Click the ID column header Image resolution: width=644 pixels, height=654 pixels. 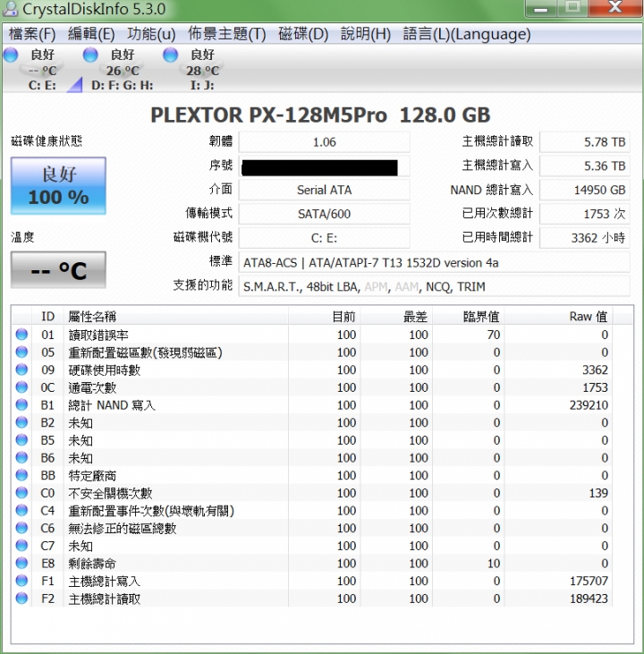click(x=47, y=317)
